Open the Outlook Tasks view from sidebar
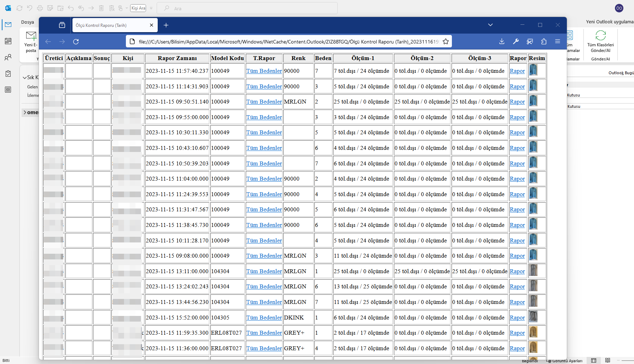634x364 pixels. [8, 74]
